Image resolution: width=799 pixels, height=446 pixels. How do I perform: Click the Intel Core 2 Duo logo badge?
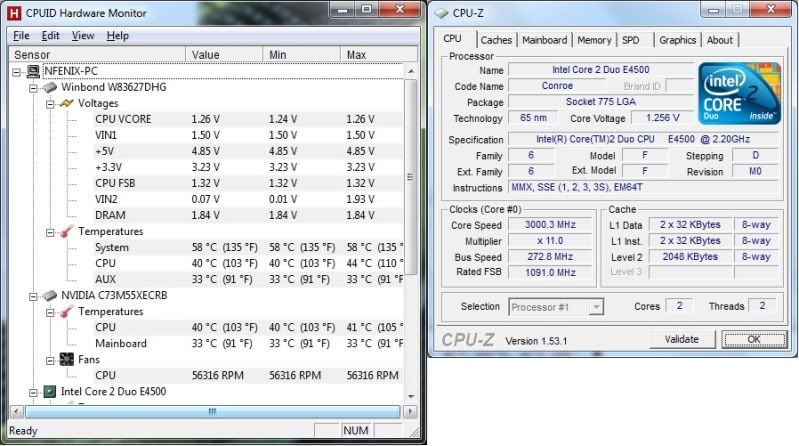pyautogui.click(x=739, y=93)
